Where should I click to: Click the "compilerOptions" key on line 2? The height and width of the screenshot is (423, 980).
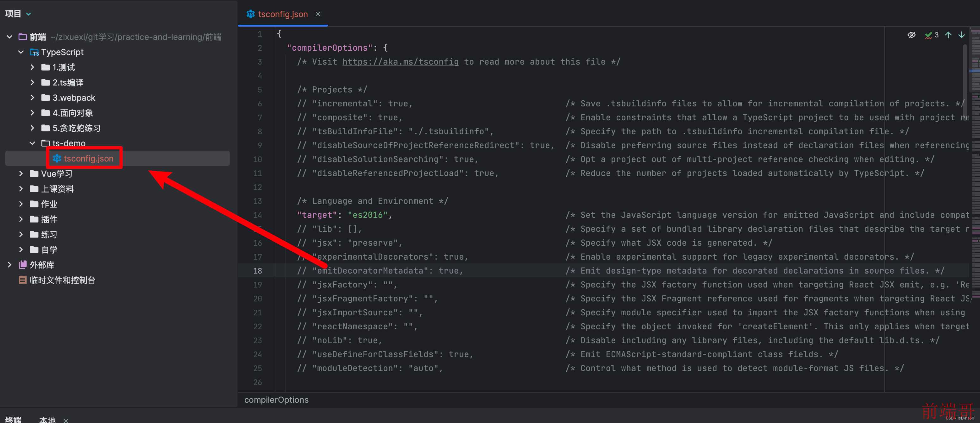330,47
